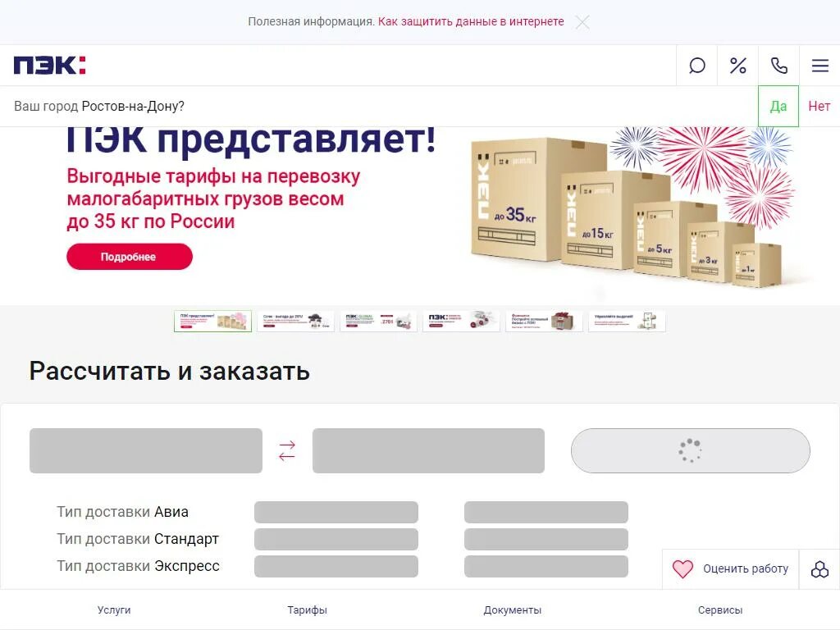Open the hexagon cluster icon
The height and width of the screenshot is (630, 840).
point(819,569)
